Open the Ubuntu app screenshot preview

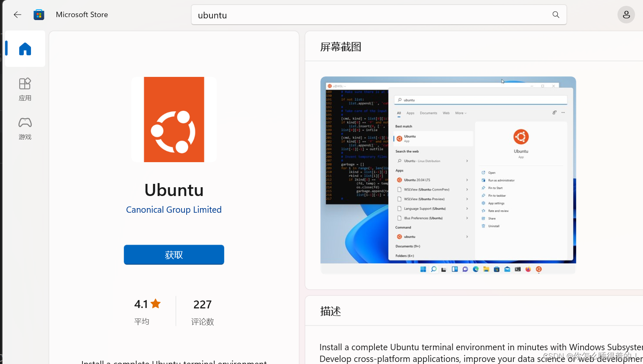tap(448, 175)
